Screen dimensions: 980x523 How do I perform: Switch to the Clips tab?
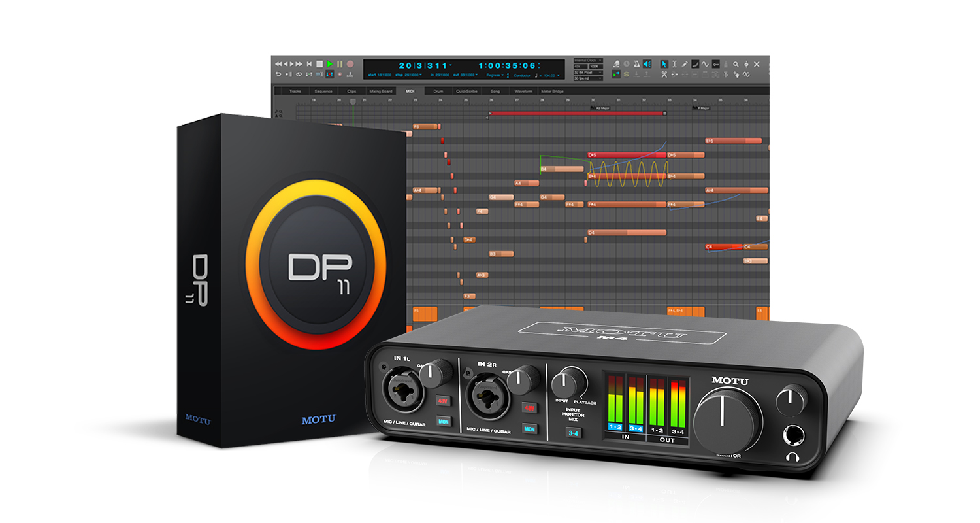(x=351, y=92)
